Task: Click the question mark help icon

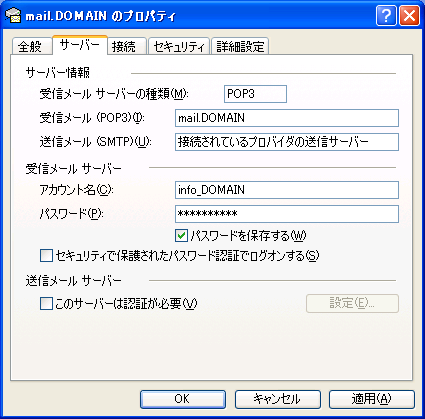Action: click(386, 16)
